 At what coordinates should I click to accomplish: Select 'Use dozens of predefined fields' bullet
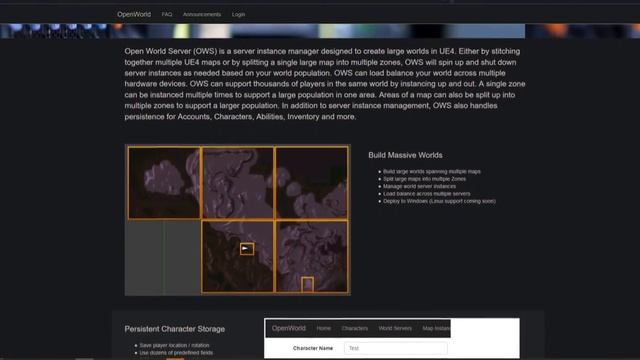176,353
